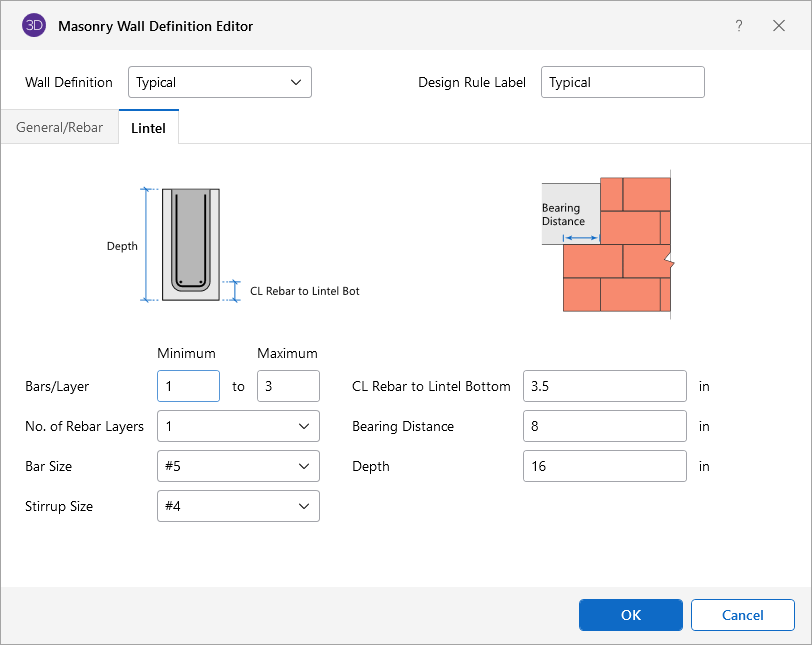Open the Wall Definition dropdown
Image resolution: width=812 pixels, height=645 pixels.
220,82
